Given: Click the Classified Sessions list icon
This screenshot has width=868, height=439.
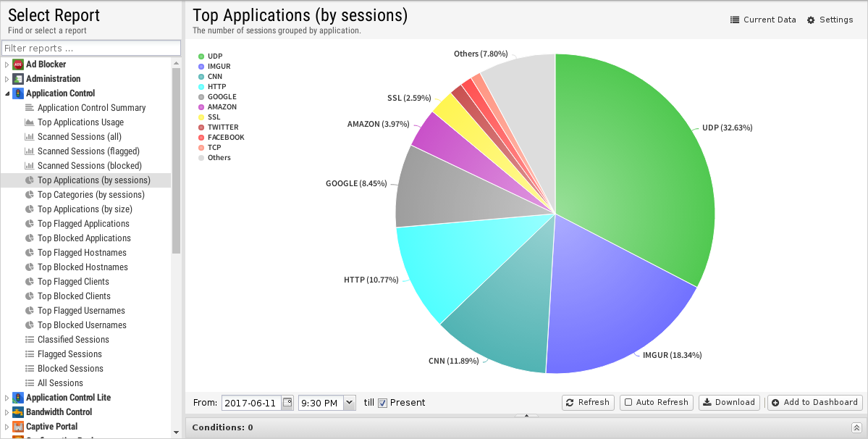Looking at the screenshot, I should pyautogui.click(x=30, y=339).
